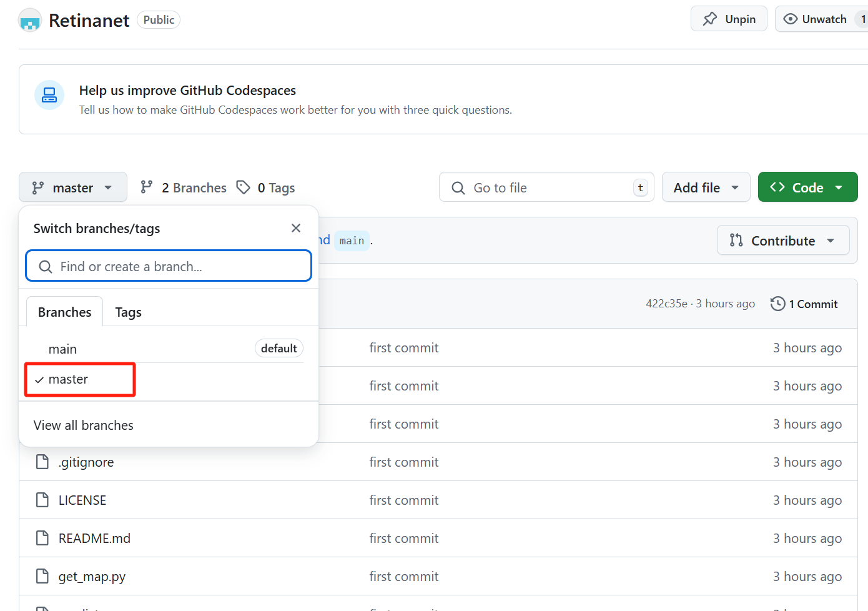Click first commit message in README.md row
868x611 pixels.
click(404, 539)
